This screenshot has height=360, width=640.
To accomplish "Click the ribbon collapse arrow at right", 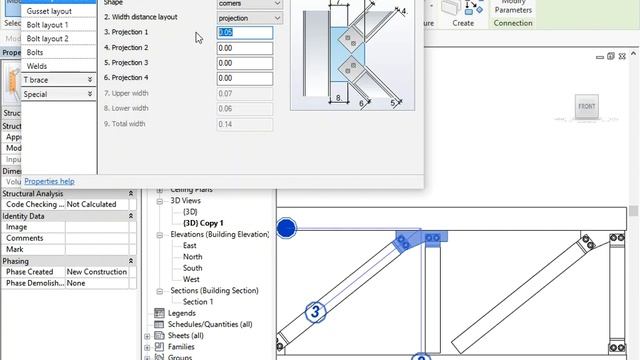I will pos(633,53).
